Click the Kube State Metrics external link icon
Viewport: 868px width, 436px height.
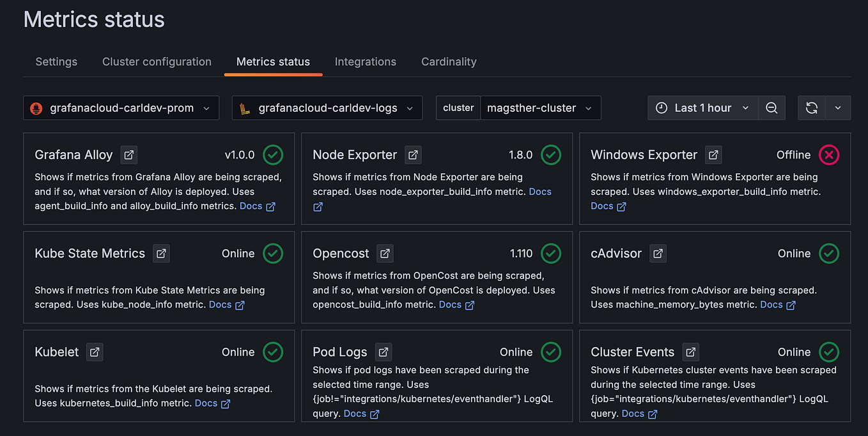(160, 253)
